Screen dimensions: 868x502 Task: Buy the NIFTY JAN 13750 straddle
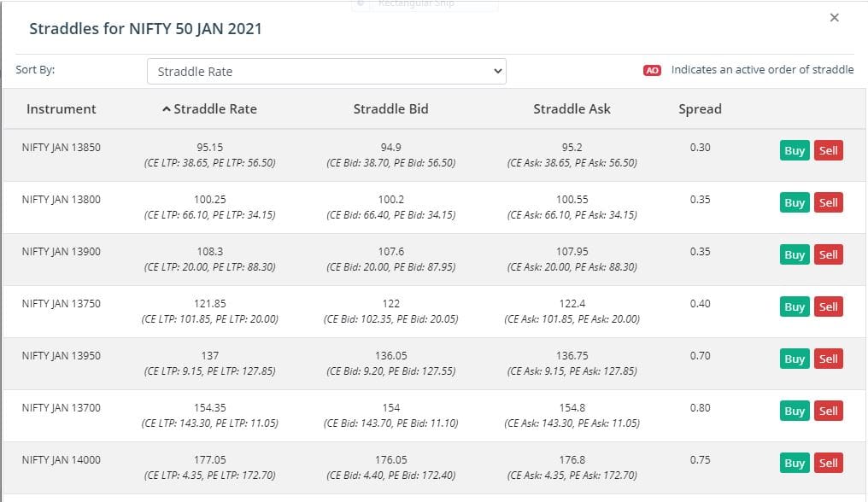(795, 306)
